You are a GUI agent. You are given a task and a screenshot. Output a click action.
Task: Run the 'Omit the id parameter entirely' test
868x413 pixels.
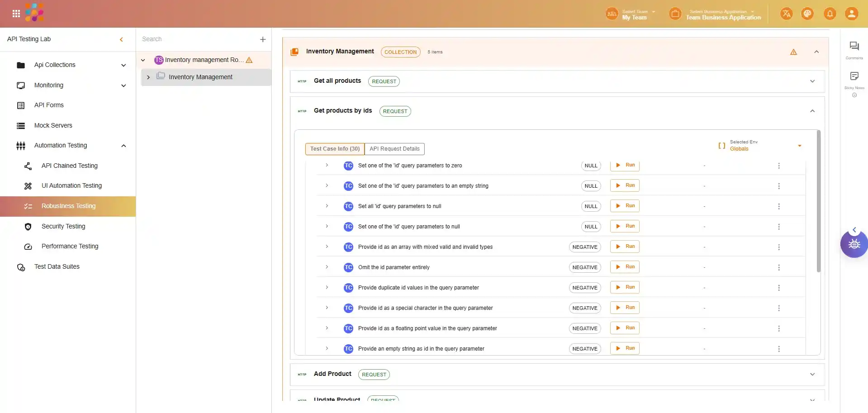coord(625,267)
